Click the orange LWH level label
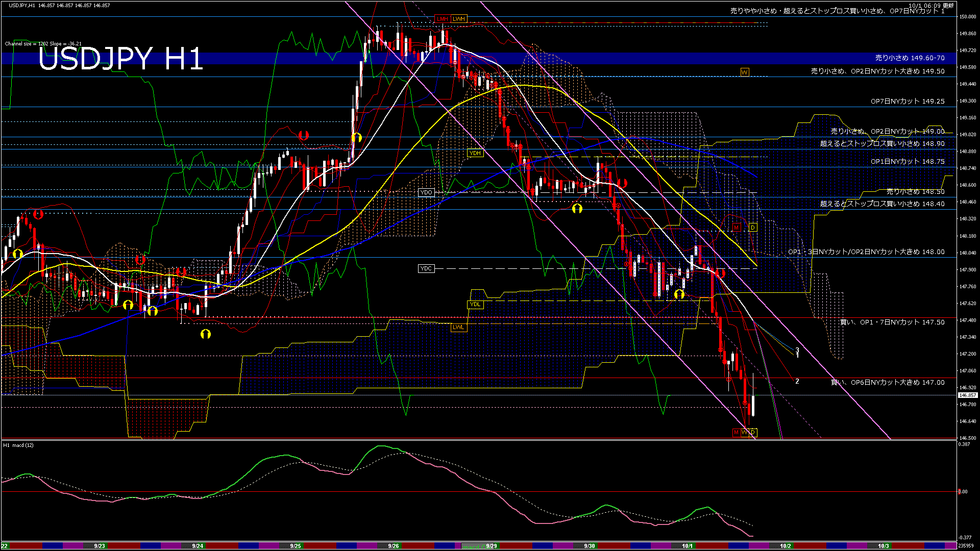The height and width of the screenshot is (551, 980). 459,19
